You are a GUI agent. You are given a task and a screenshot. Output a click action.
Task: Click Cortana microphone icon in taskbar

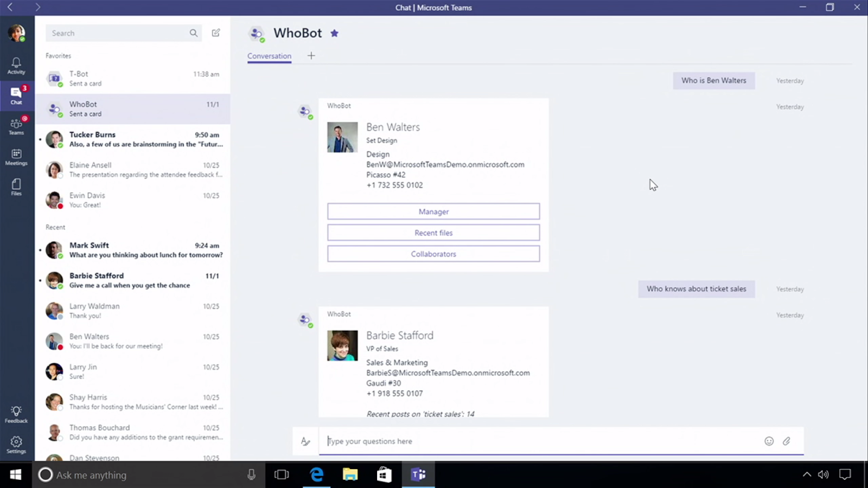click(251, 475)
